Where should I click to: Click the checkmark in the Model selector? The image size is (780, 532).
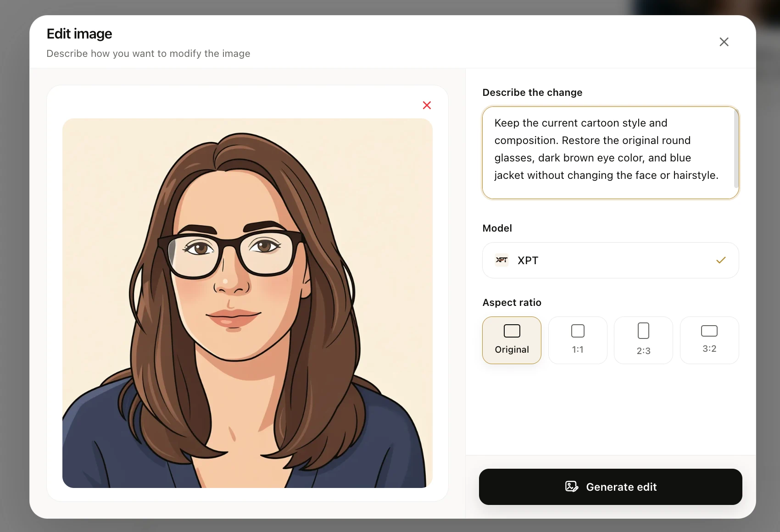click(721, 260)
